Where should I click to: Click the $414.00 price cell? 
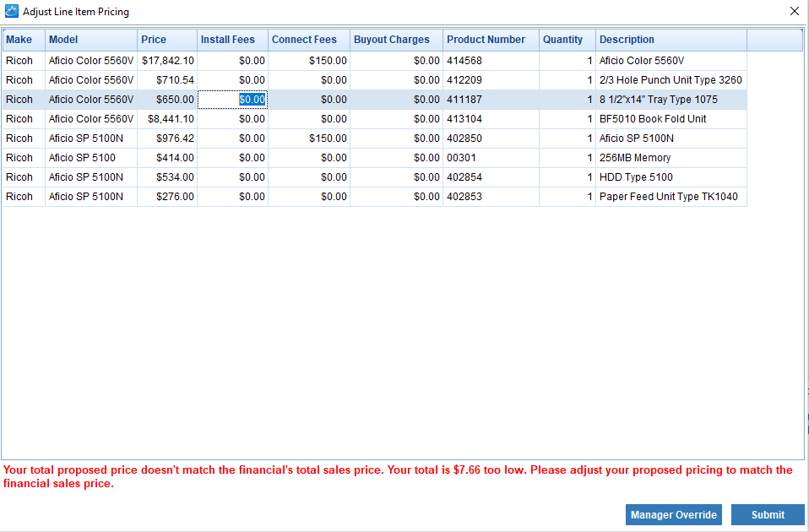click(167, 158)
